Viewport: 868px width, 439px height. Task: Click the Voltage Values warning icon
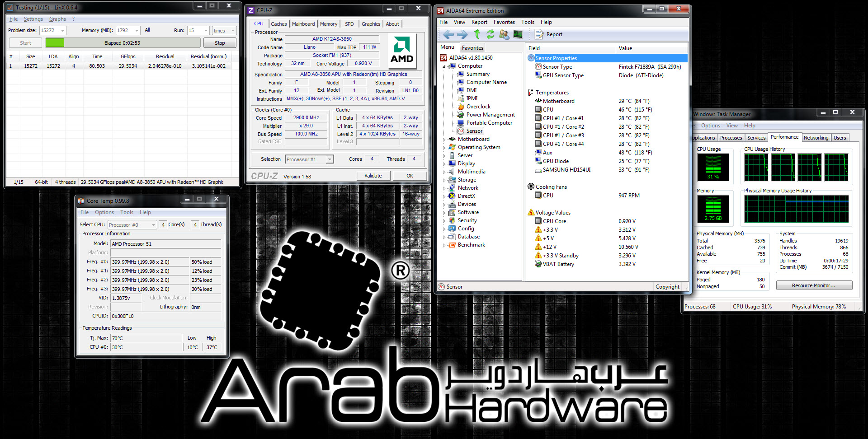point(531,212)
